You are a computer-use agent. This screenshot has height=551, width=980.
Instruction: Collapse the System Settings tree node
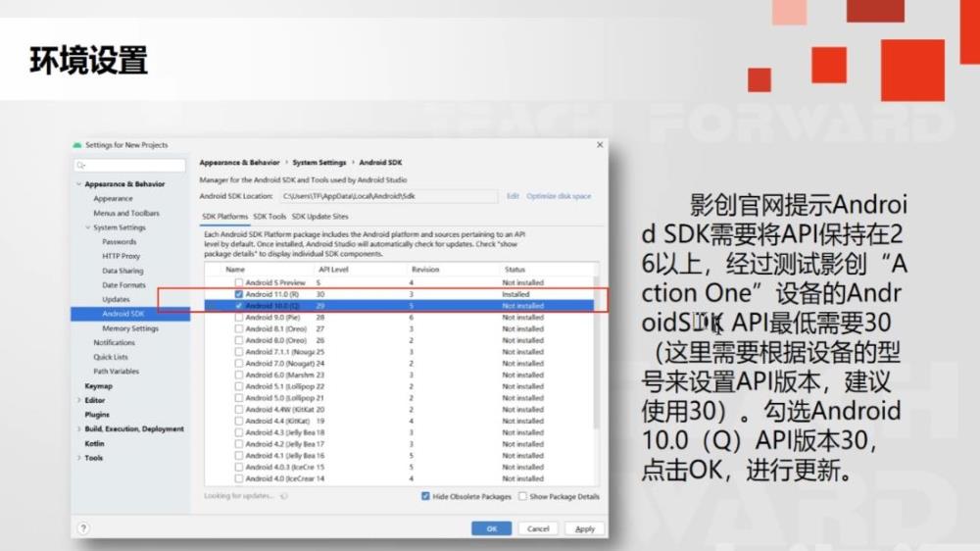click(x=87, y=227)
